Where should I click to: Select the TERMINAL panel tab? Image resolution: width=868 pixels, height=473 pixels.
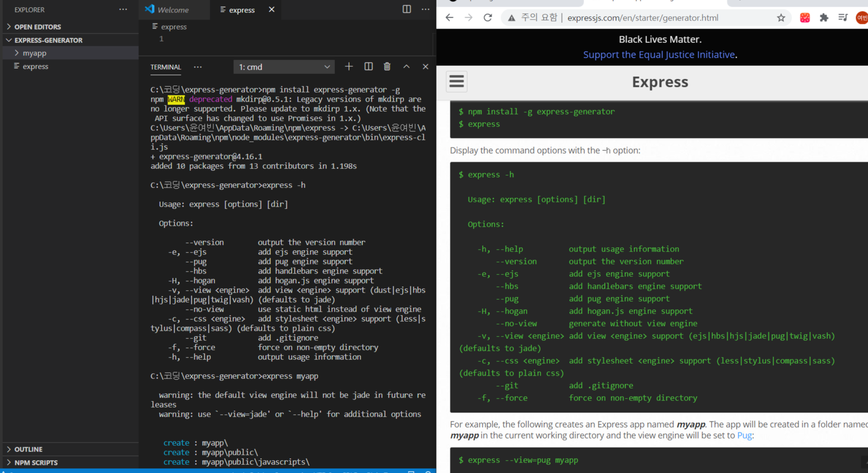tap(166, 67)
